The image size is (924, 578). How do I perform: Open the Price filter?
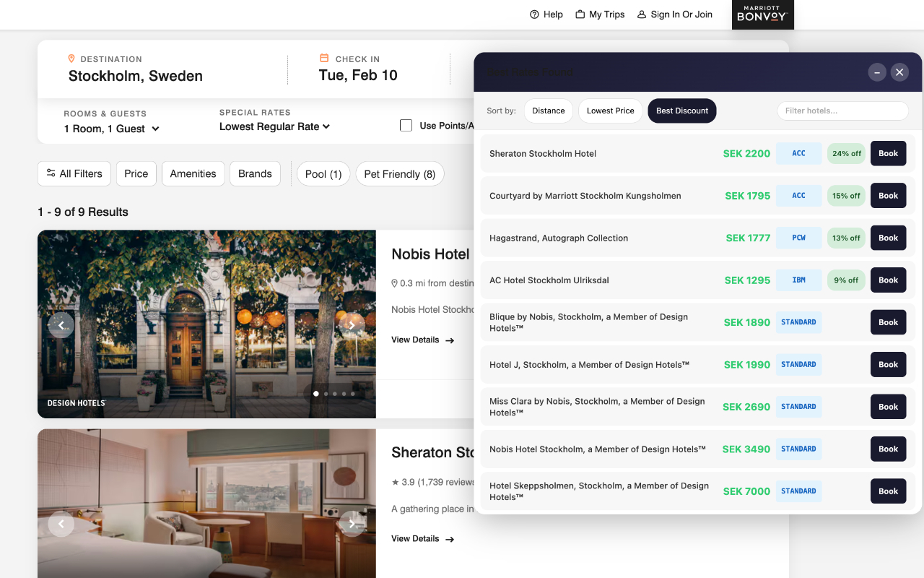(x=136, y=173)
